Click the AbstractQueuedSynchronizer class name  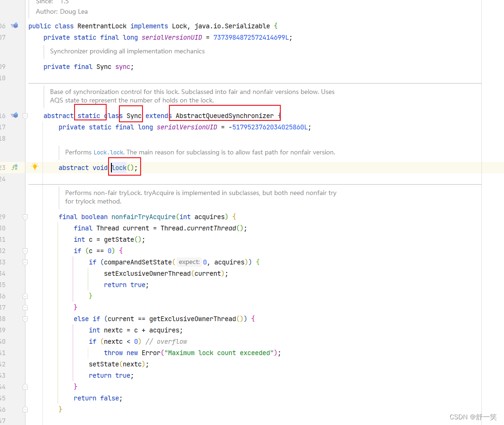[x=224, y=116]
